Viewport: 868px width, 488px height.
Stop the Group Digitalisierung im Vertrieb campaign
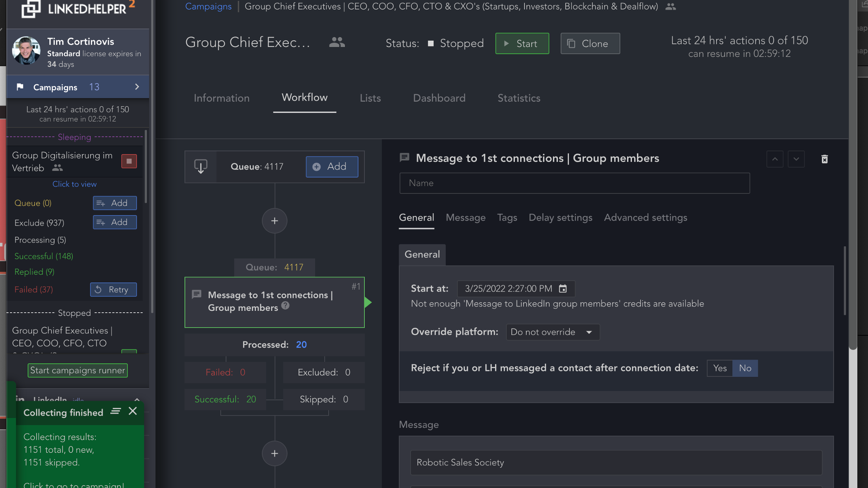coord(129,161)
